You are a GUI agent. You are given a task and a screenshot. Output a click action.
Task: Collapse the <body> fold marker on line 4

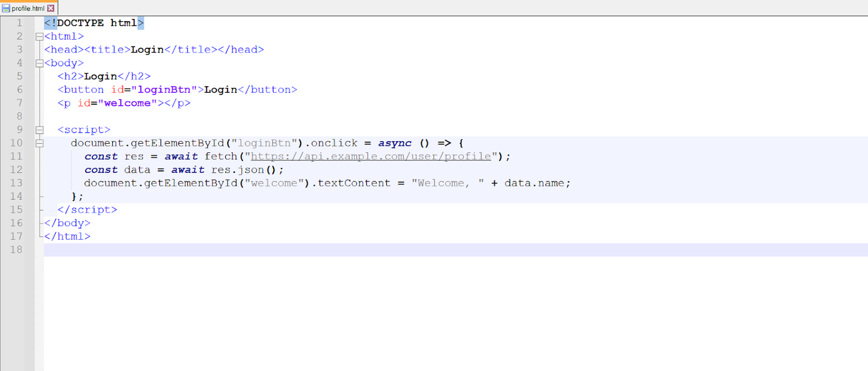pos(39,63)
